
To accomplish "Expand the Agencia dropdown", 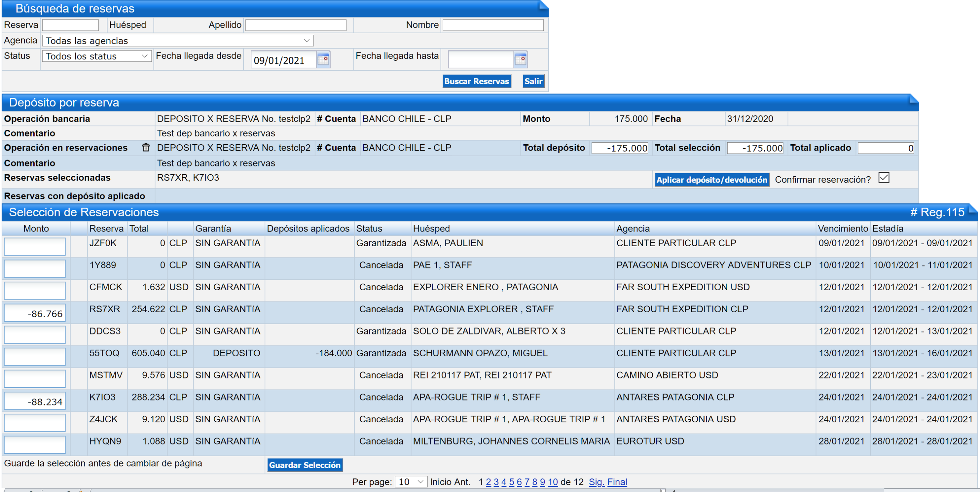I will tap(178, 41).
